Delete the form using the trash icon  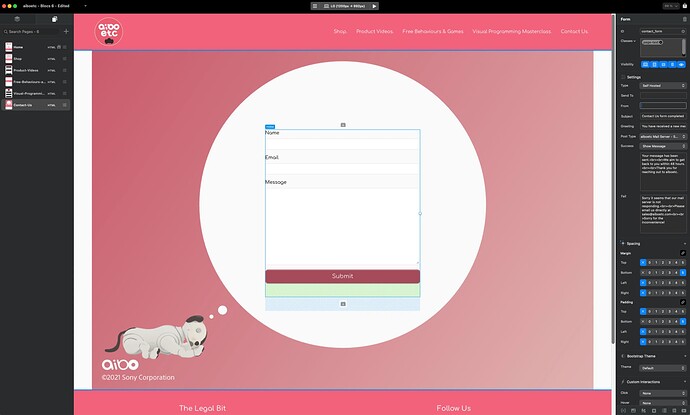684,19
